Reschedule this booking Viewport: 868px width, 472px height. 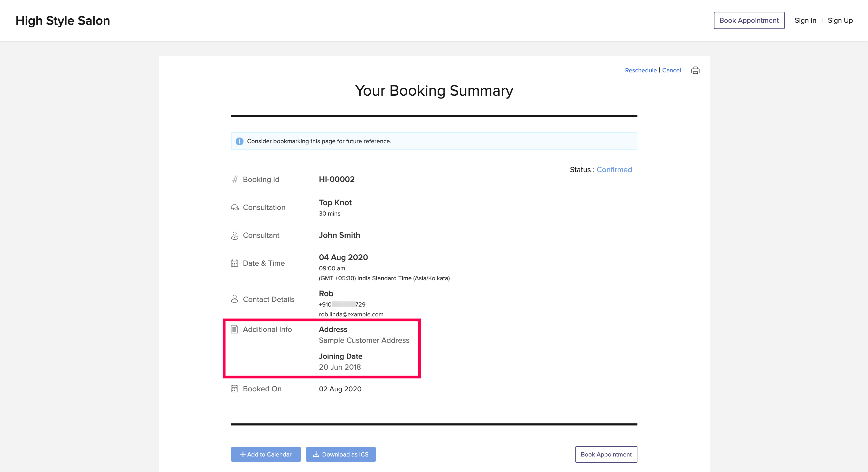coord(641,70)
